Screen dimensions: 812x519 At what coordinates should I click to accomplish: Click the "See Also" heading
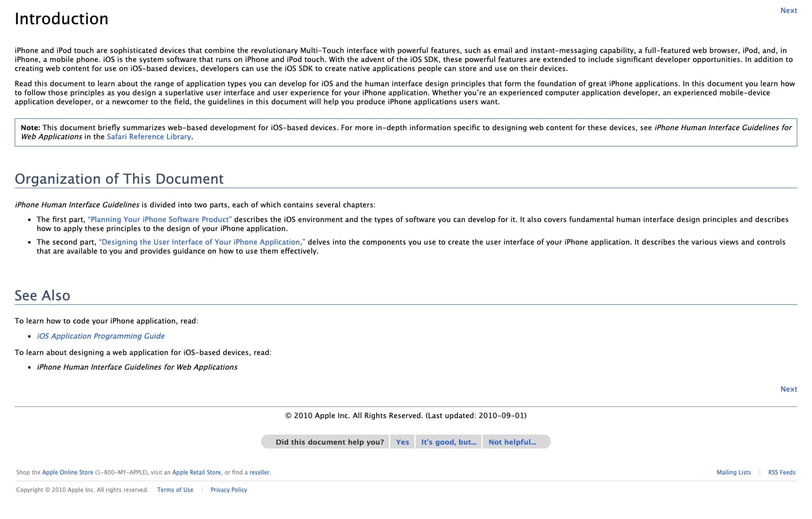pos(42,296)
